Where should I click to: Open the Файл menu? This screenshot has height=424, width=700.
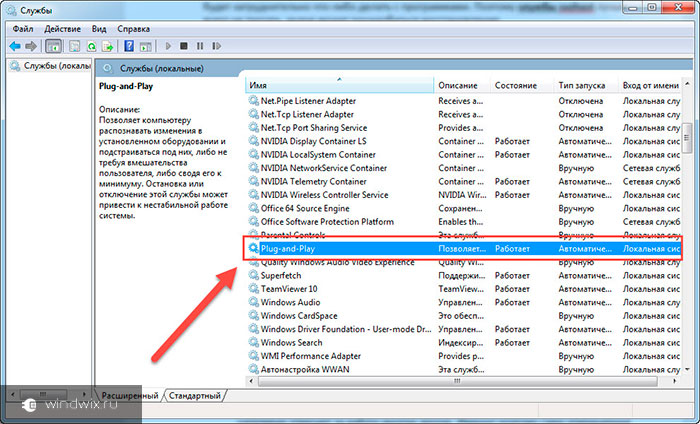coord(22,29)
